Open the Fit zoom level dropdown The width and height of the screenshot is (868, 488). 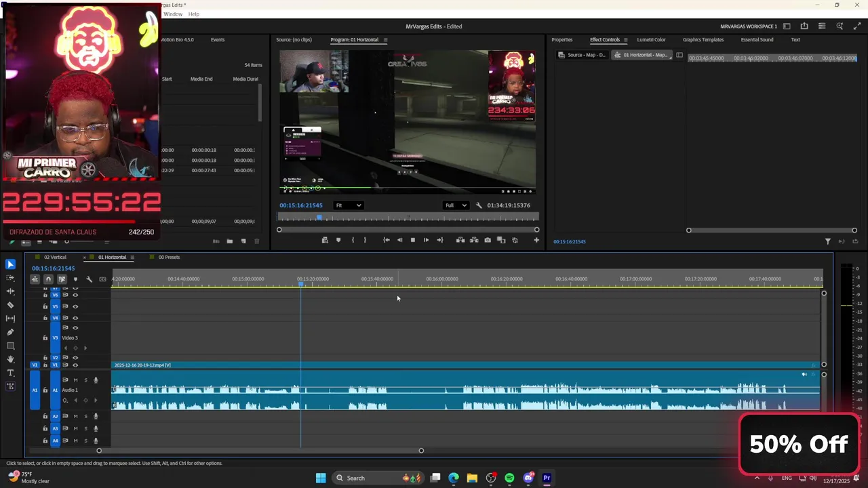tap(349, 205)
